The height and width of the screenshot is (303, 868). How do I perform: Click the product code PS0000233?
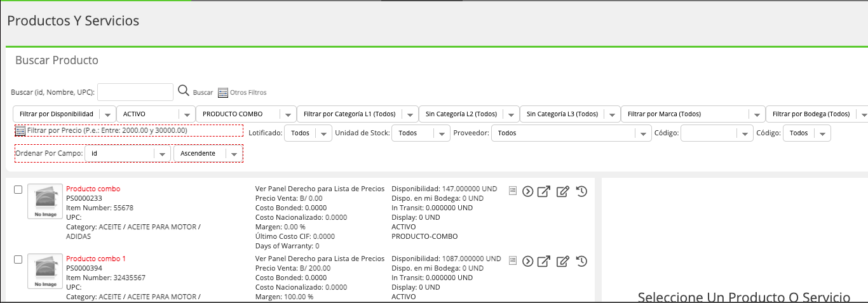[84, 198]
